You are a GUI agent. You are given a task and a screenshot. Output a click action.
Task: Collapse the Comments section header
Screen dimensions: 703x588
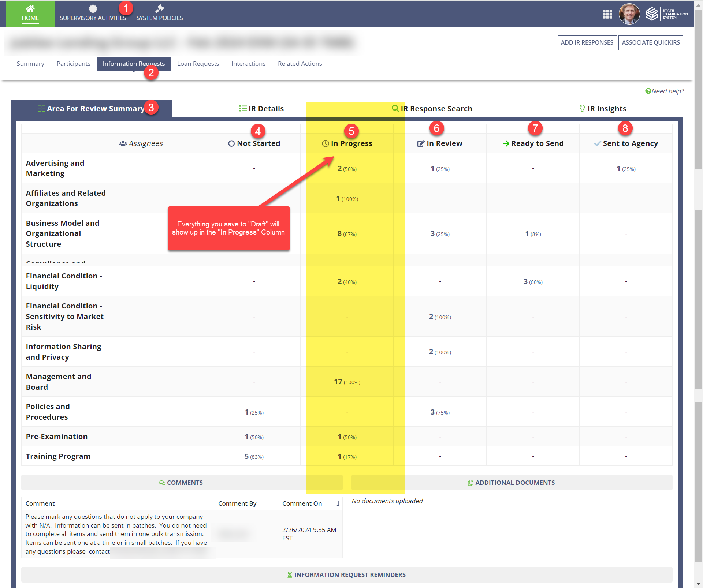(182, 483)
